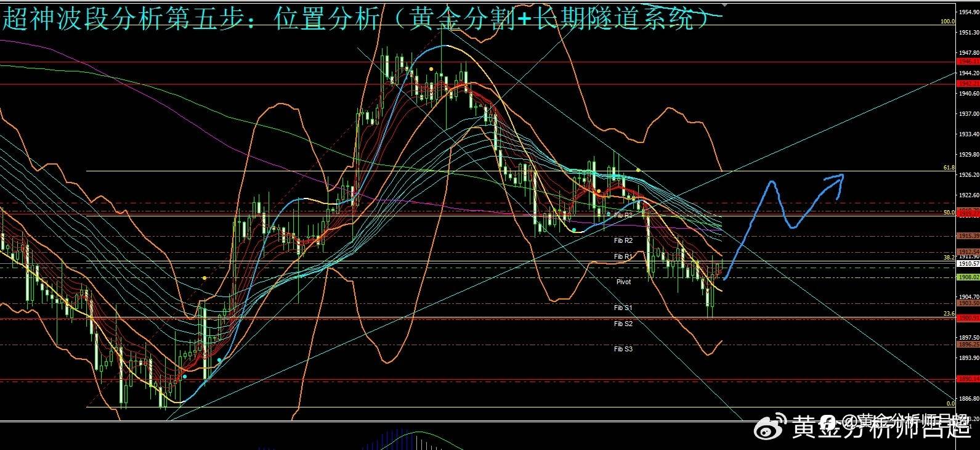The image size is (980, 450).
Task: Click the 1904.70 axis price
Action: coord(969,297)
